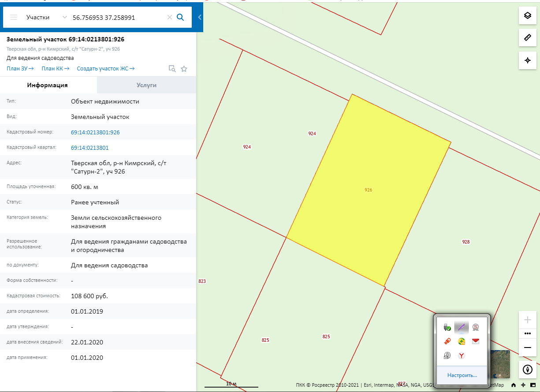540x392 pixels.
Task: Click parcel label 823 on the map
Action: point(202,281)
